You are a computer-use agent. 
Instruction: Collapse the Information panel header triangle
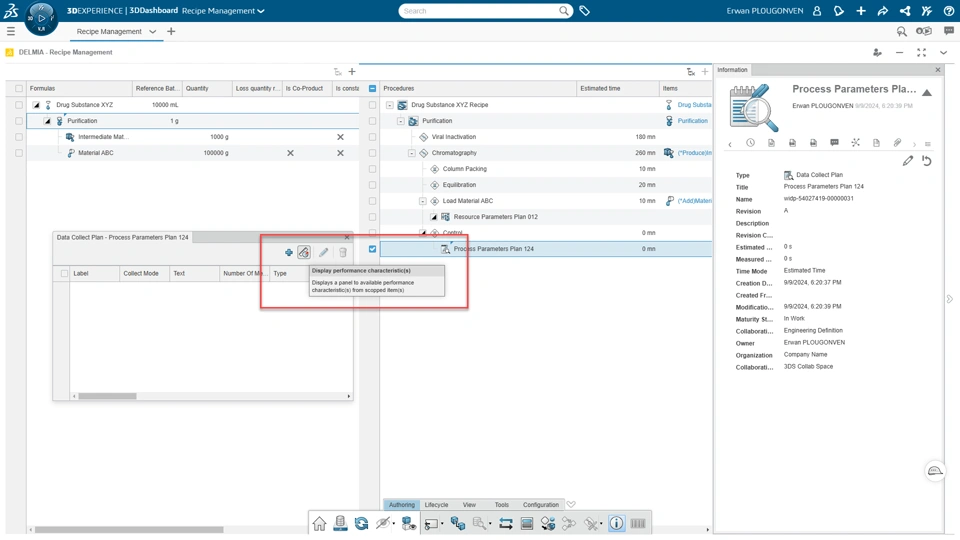pyautogui.click(x=927, y=92)
